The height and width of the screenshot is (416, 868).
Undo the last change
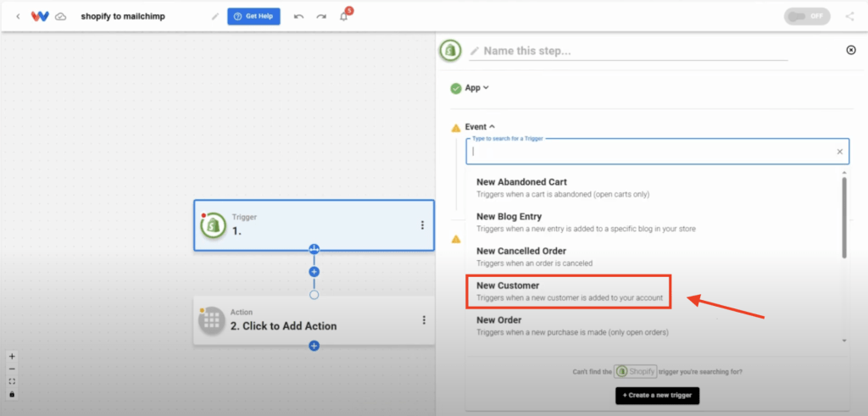(x=299, y=17)
